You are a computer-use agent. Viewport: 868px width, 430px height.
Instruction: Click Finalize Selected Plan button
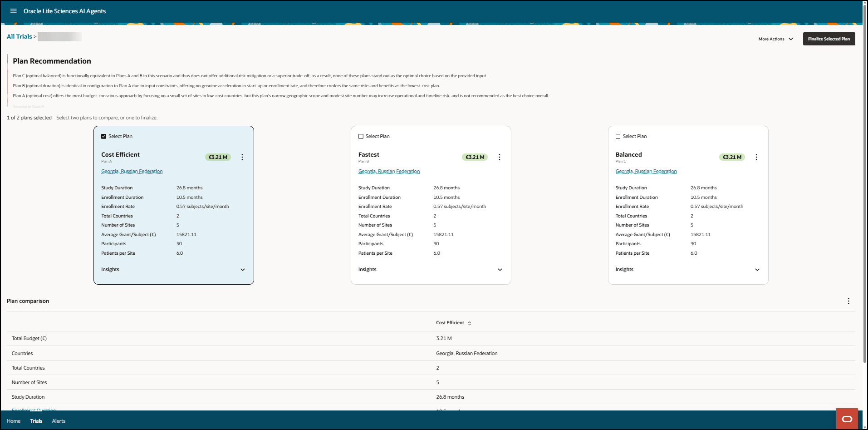point(829,39)
